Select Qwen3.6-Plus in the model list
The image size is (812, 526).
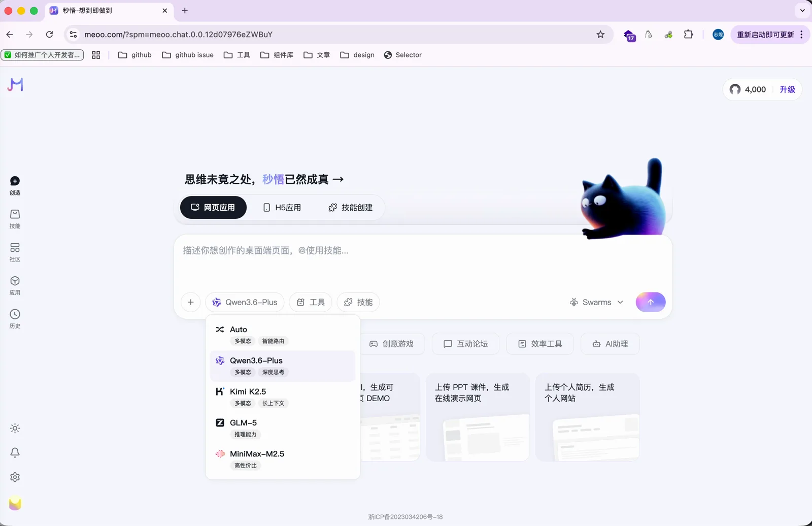pos(283,366)
